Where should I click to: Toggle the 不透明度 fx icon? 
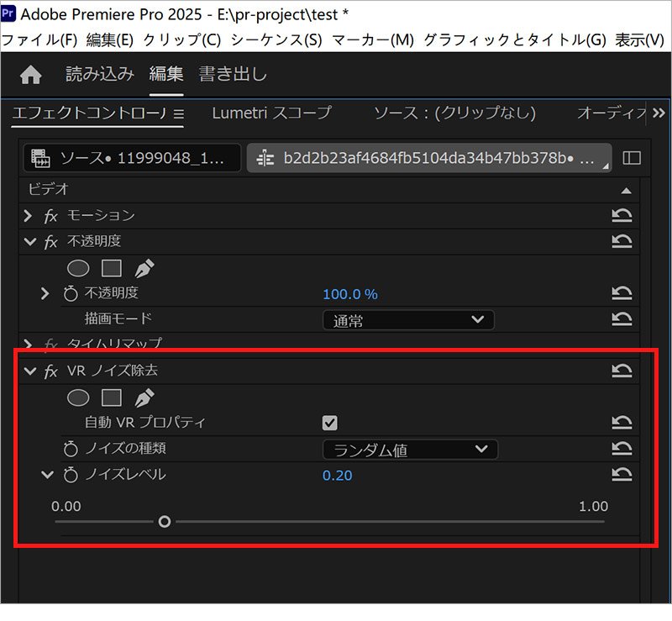click(x=51, y=242)
